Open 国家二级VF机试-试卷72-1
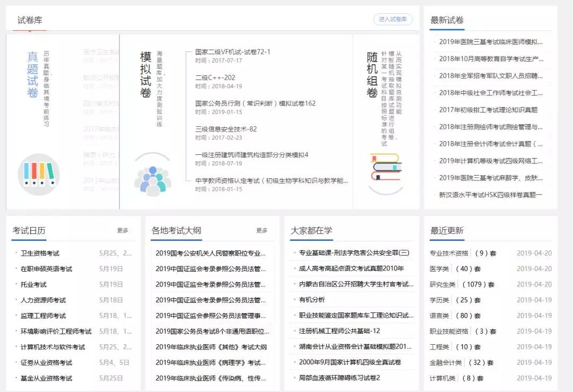This screenshot has width=573, height=392. click(x=233, y=52)
